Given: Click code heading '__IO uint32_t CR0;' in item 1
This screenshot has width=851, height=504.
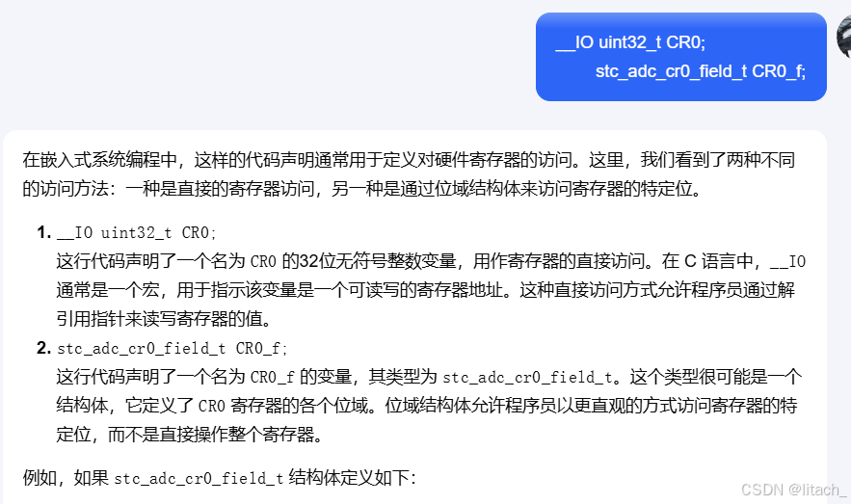Looking at the screenshot, I should (x=137, y=233).
